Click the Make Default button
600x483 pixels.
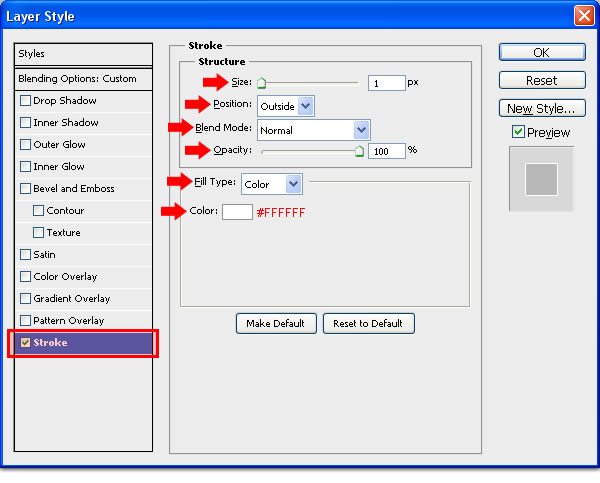point(276,324)
